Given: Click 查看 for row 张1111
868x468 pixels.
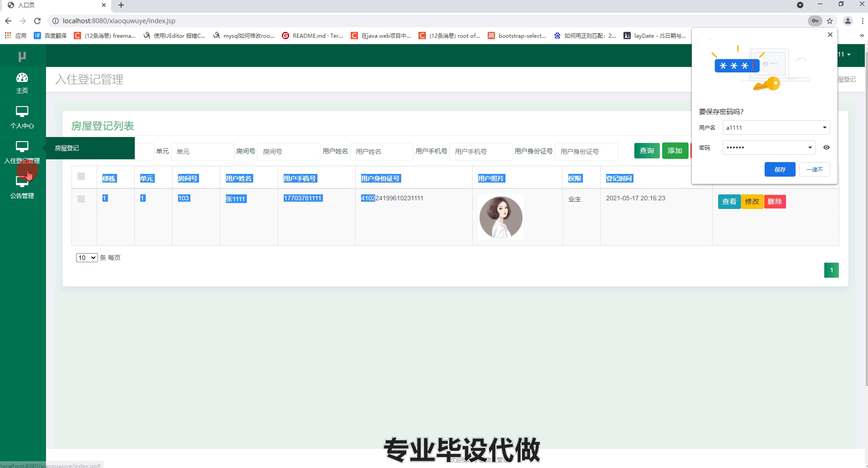Looking at the screenshot, I should tap(729, 202).
